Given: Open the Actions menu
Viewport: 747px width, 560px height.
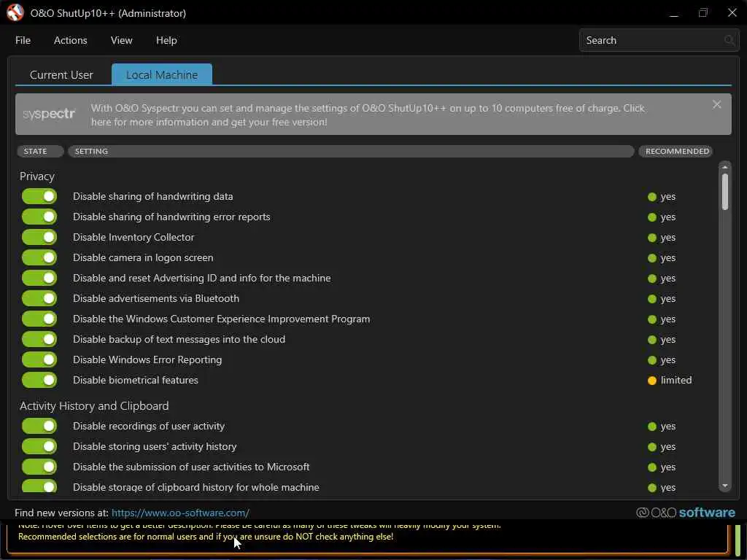Looking at the screenshot, I should click(x=71, y=41).
